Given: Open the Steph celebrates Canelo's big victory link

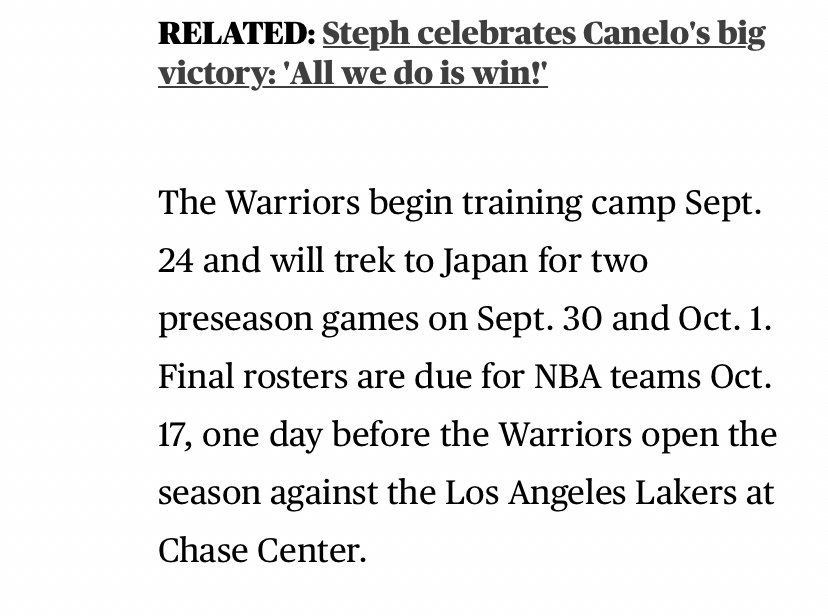Looking at the screenshot, I should tap(462, 53).
